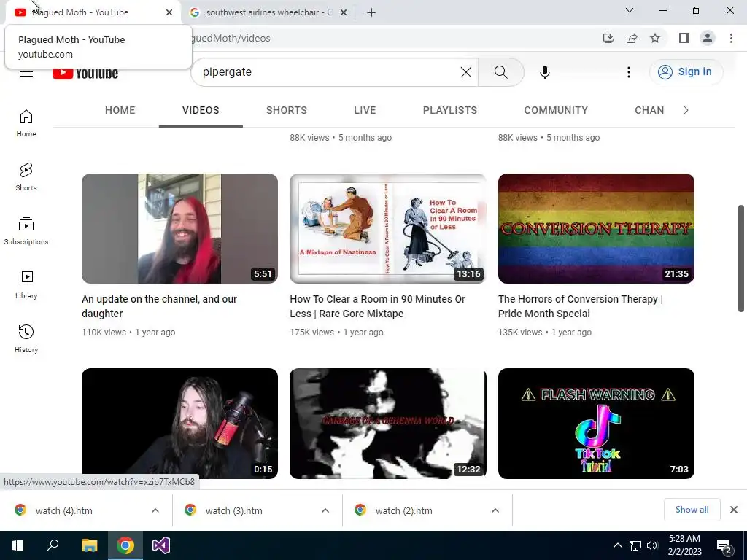Open title 'An update on the channel'

point(159,306)
